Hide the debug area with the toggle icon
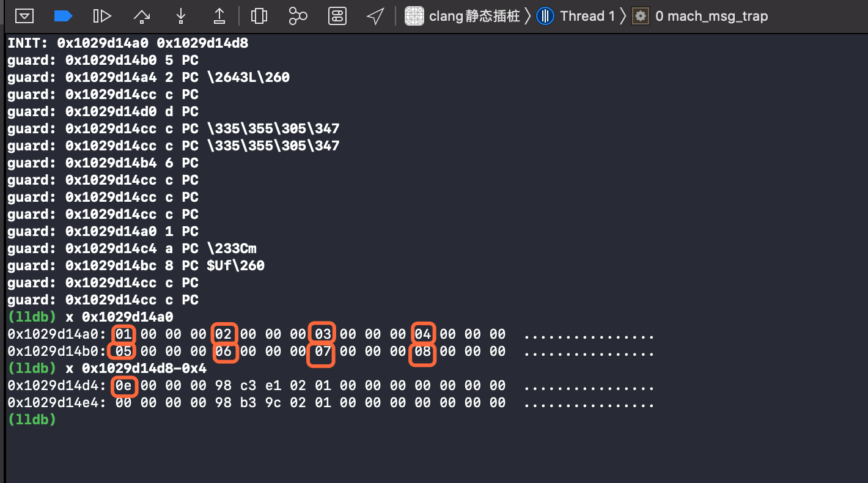This screenshot has height=483, width=868. (x=24, y=16)
